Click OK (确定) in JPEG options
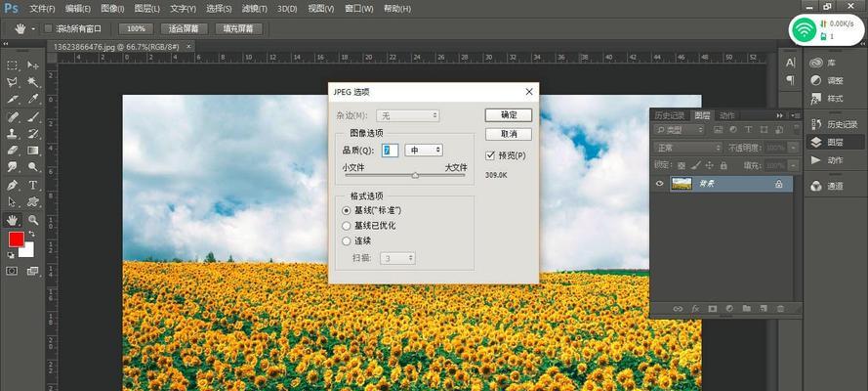 coord(509,115)
